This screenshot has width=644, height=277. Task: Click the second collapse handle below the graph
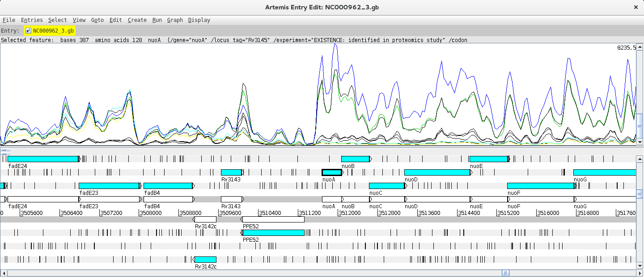(x=4, y=154)
